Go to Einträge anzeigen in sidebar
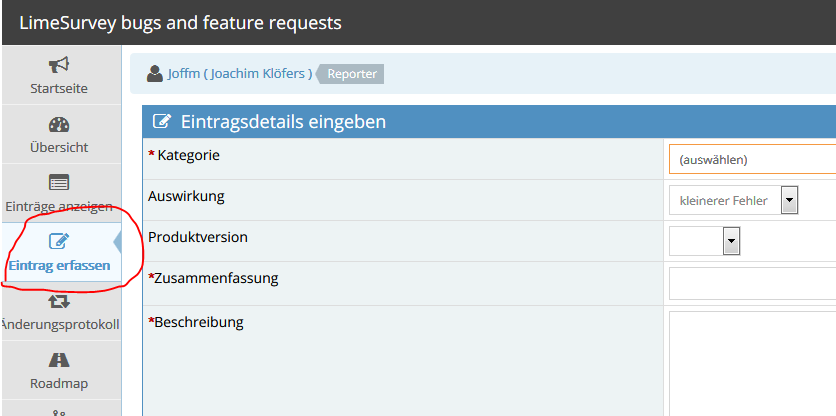The image size is (836, 416). 59,206
